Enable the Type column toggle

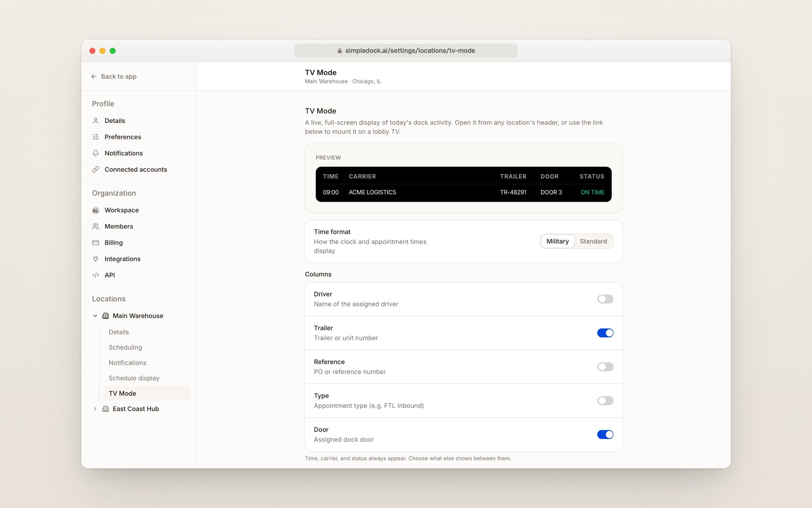coord(605,401)
